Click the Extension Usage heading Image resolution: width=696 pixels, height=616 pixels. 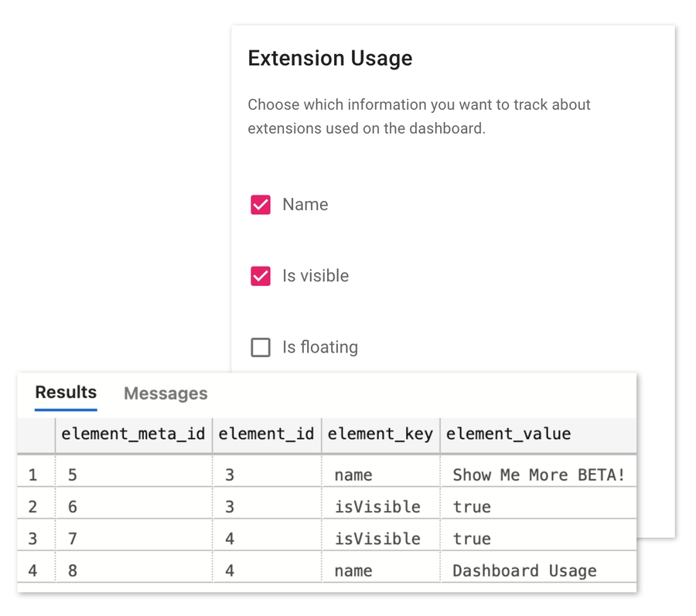tap(329, 58)
